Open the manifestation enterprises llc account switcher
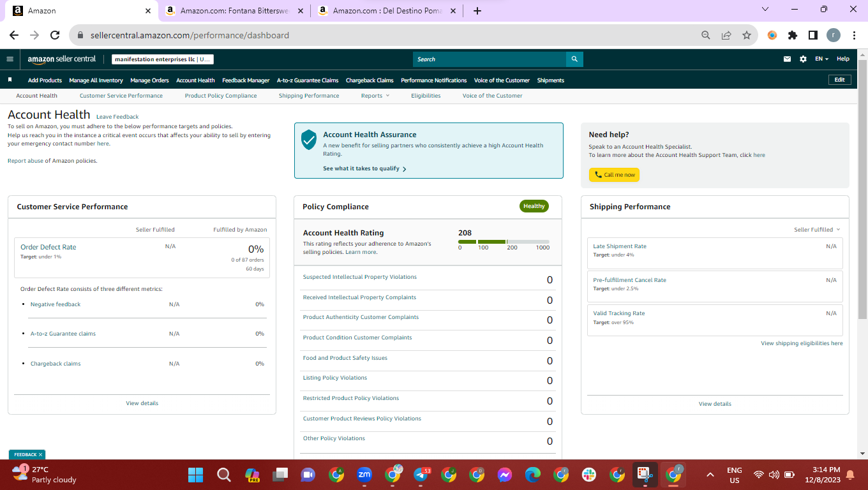This screenshot has width=868, height=490. (x=163, y=59)
